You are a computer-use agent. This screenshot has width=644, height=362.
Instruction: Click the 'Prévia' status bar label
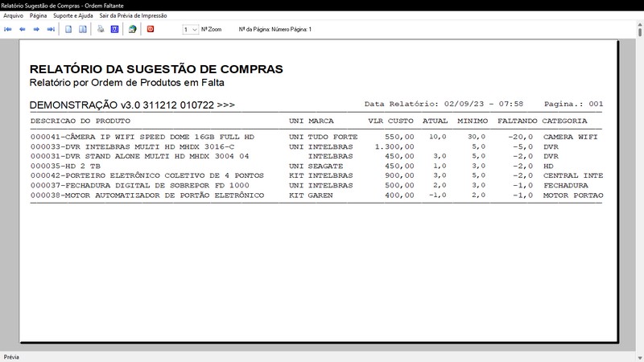(11, 357)
